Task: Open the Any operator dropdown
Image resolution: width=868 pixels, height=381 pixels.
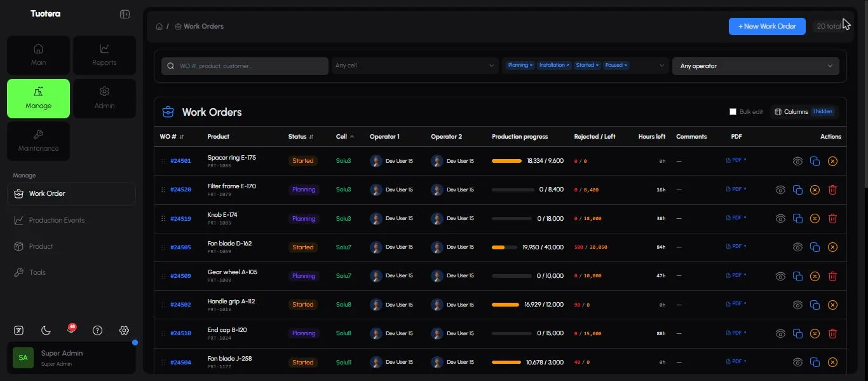Action: pos(756,66)
